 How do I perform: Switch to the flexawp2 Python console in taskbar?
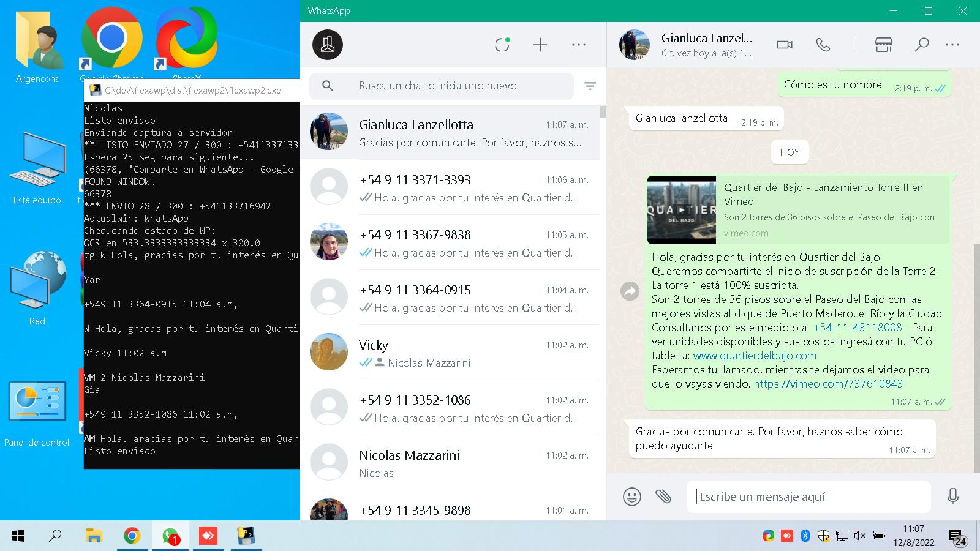pyautogui.click(x=246, y=536)
